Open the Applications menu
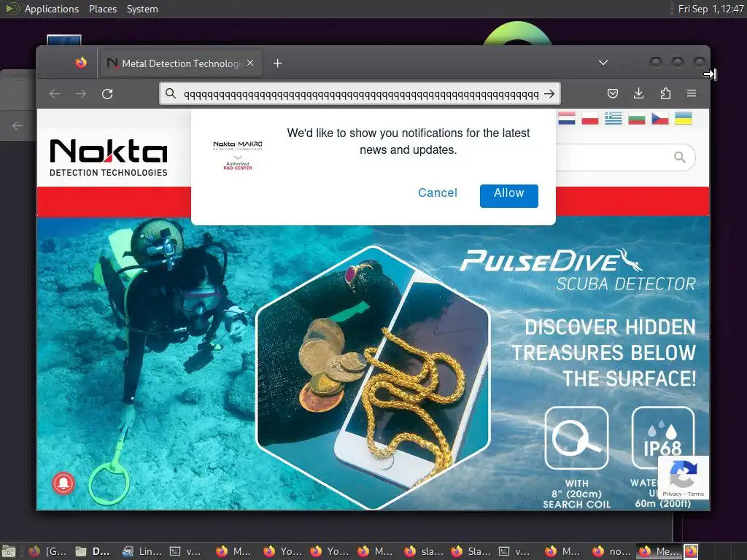747x560 pixels. (52, 9)
